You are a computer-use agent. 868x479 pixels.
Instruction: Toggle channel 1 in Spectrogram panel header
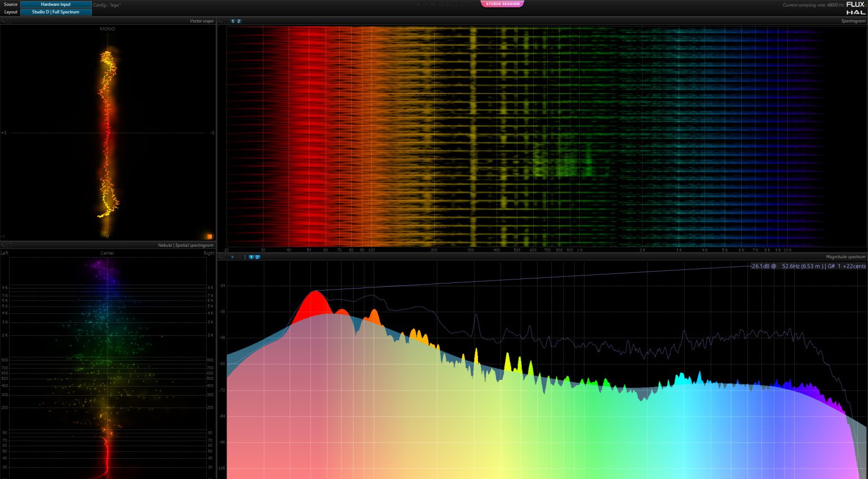(233, 21)
